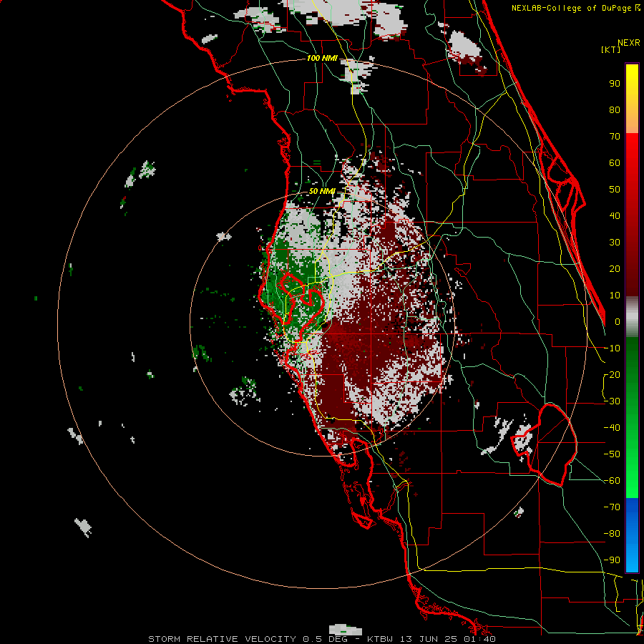Screen dimensions: 644x644
Task: Click the 60 value on the velocity scale
Action: point(615,163)
